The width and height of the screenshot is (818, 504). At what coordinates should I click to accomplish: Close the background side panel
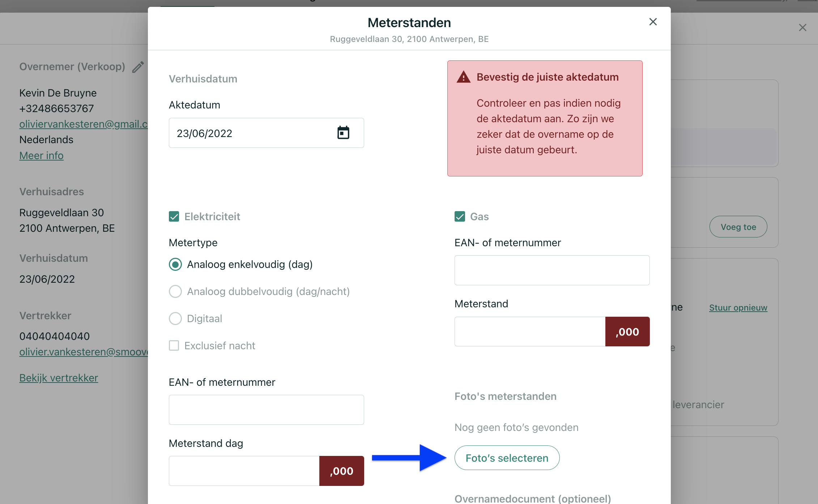(x=802, y=27)
